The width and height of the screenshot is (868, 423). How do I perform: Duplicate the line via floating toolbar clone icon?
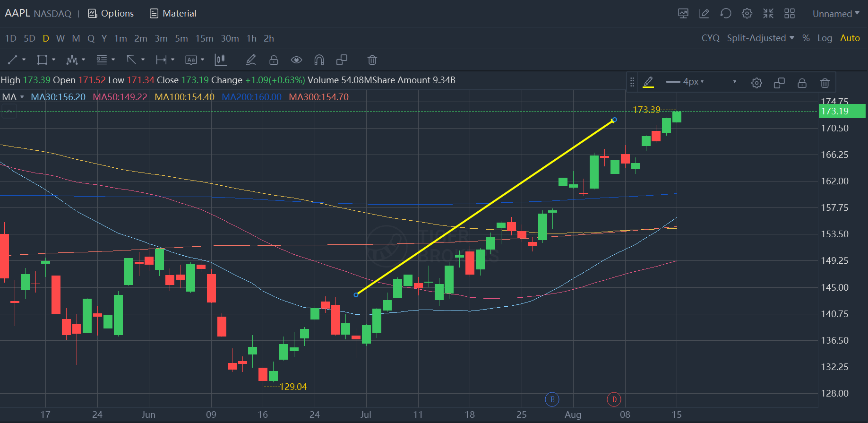[779, 83]
